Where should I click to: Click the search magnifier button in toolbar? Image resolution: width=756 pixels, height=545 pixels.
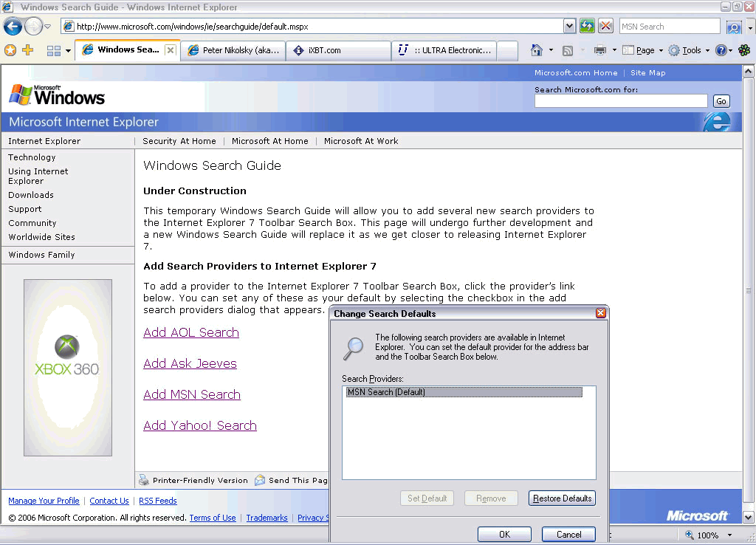pyautogui.click(x=733, y=27)
